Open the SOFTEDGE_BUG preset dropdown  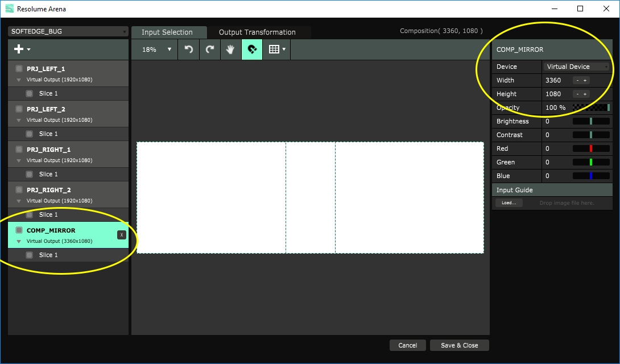(x=68, y=31)
